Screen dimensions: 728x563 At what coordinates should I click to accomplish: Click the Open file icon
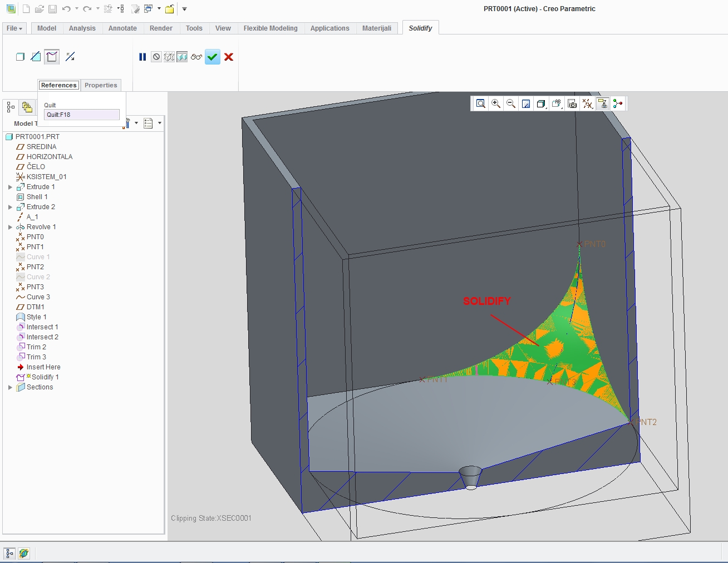[39, 9]
